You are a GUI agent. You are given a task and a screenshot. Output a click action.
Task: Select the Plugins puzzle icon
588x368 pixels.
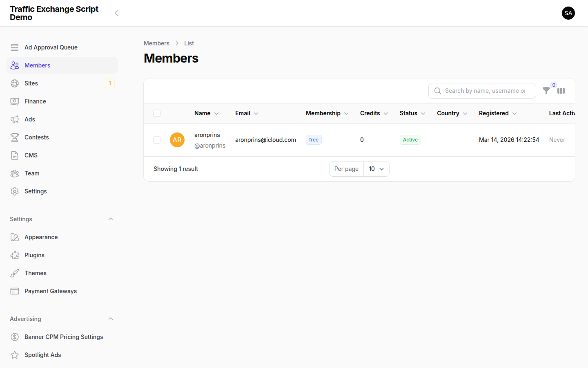click(15, 255)
